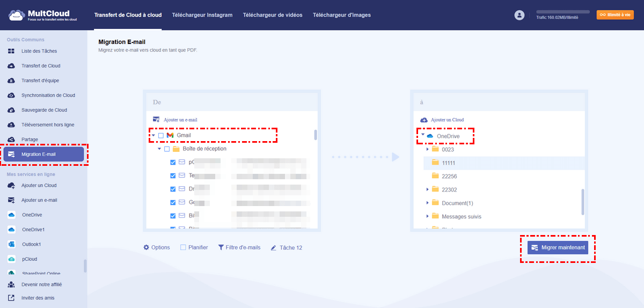
Task: Click the left sidebar scrollbar
Action: 85,266
